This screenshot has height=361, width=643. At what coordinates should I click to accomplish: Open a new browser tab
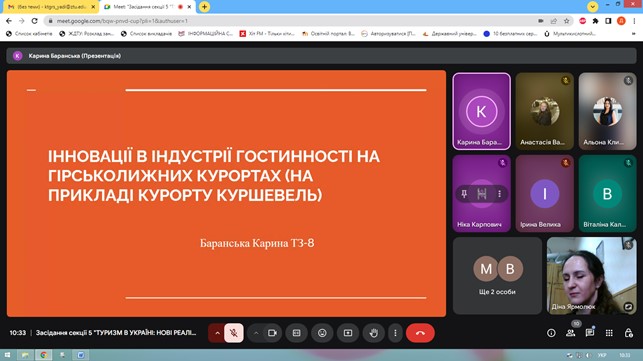[x=204, y=7]
